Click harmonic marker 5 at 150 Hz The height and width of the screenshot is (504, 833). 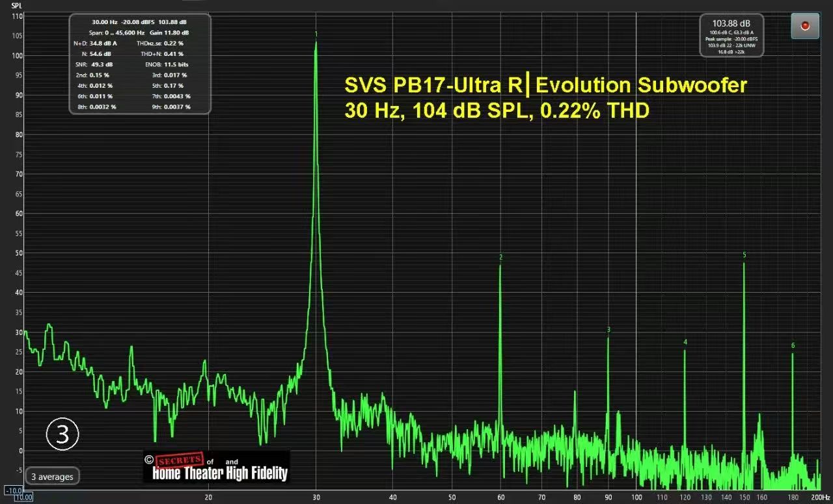[x=744, y=255]
